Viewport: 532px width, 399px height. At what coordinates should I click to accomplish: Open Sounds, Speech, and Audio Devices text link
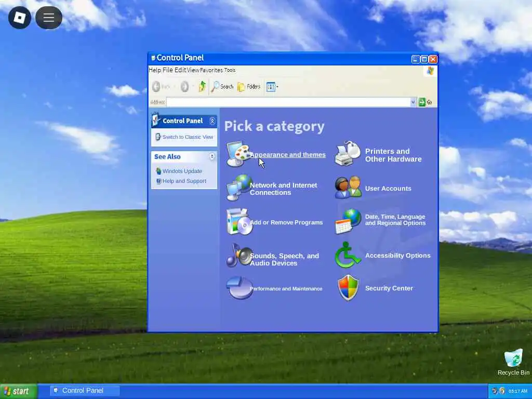(x=284, y=259)
